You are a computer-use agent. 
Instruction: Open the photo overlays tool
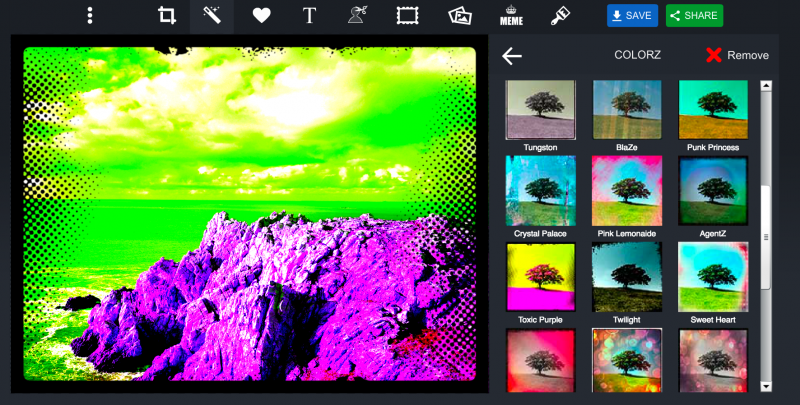tap(460, 16)
